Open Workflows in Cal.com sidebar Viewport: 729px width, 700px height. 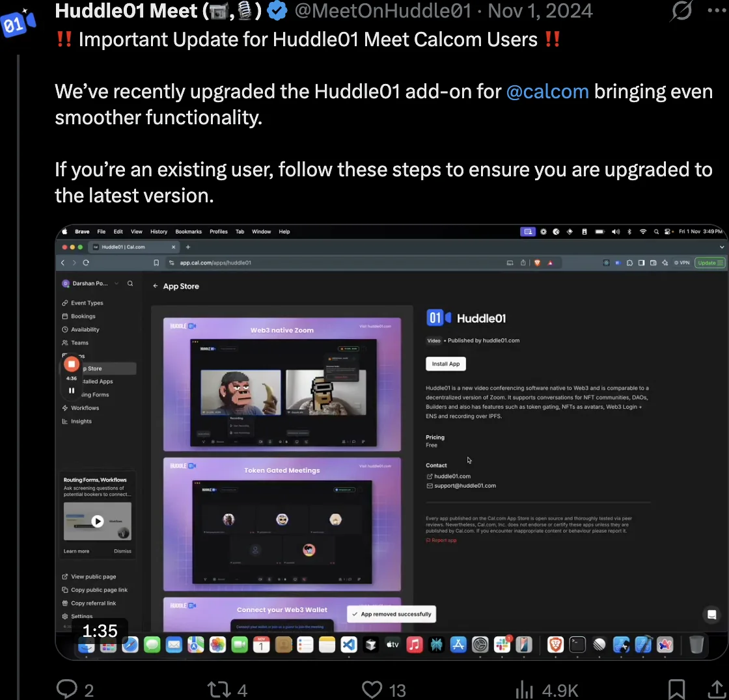click(x=85, y=408)
